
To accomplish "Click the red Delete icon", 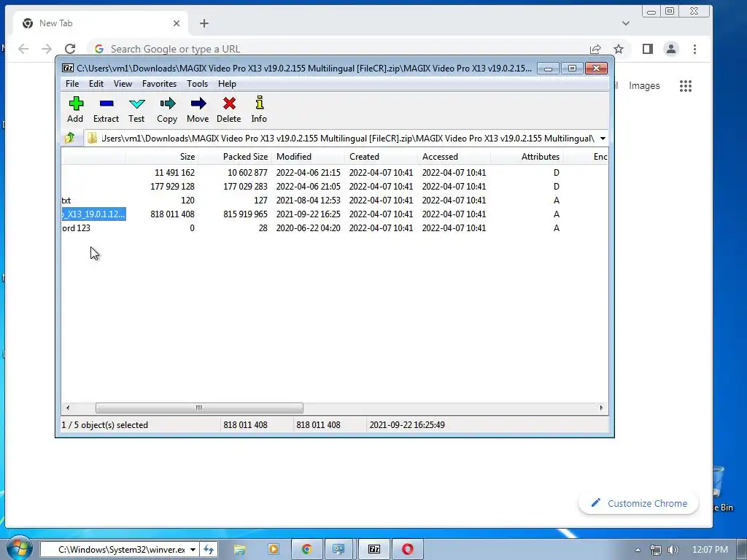I will (x=228, y=109).
